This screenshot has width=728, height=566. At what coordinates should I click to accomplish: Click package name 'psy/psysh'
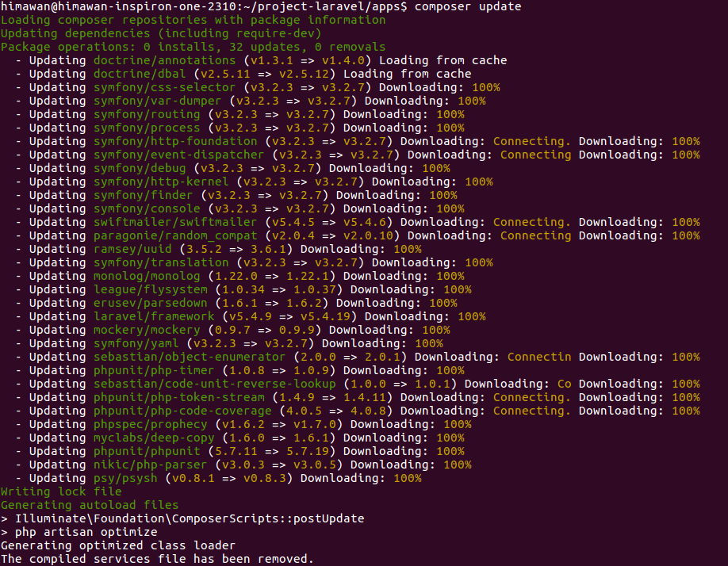coord(125,478)
